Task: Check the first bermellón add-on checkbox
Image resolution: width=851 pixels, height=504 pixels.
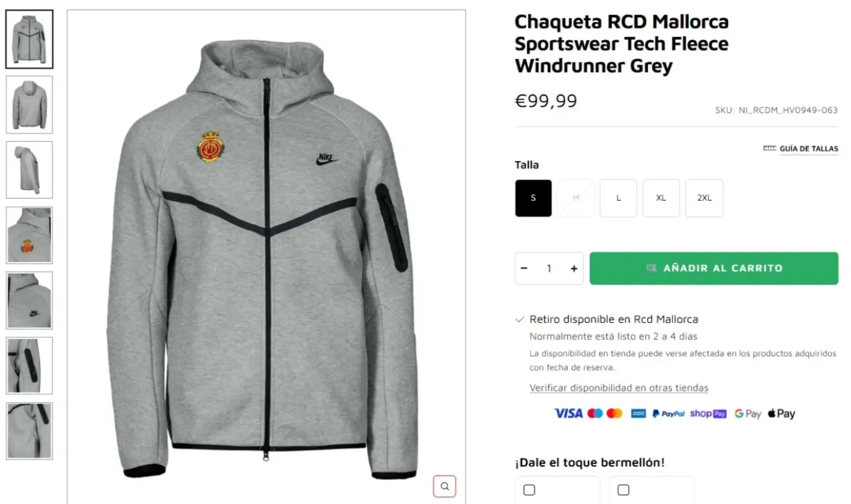Action: tap(529, 490)
